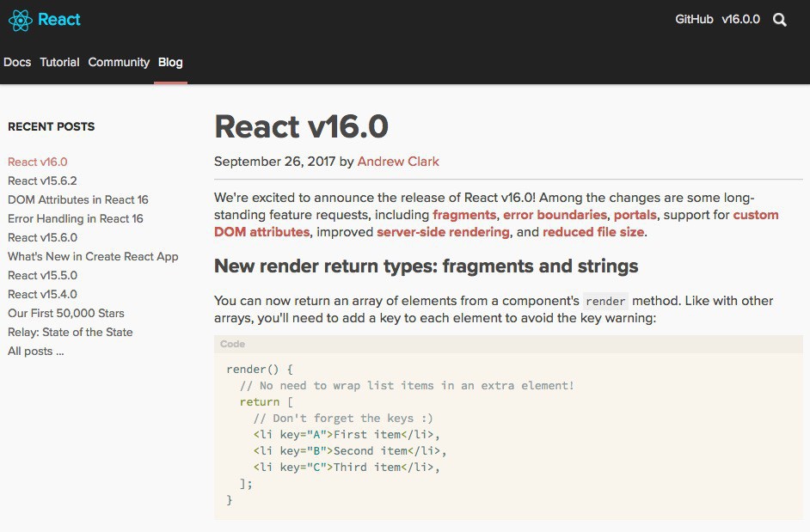
Task: Click the New render return types heading
Action: 426,266
